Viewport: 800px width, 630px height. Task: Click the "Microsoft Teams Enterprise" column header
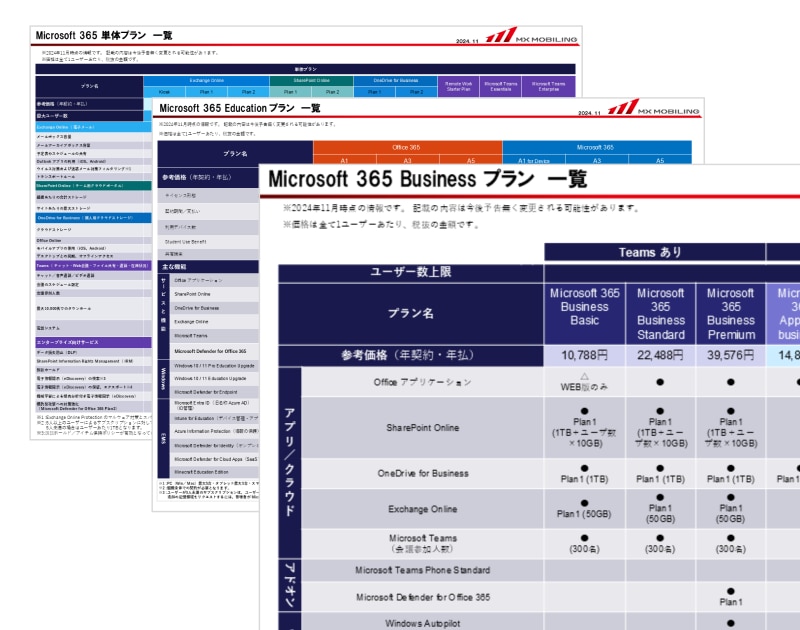tap(548, 86)
